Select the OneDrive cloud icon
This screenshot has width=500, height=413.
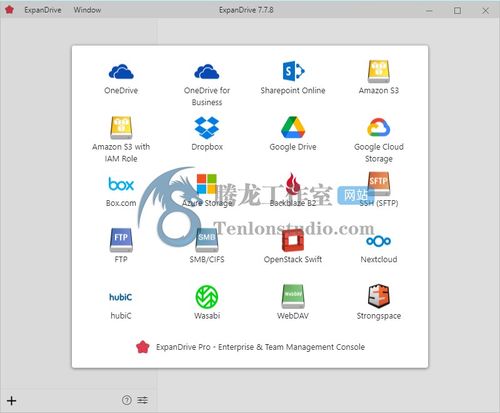click(121, 71)
